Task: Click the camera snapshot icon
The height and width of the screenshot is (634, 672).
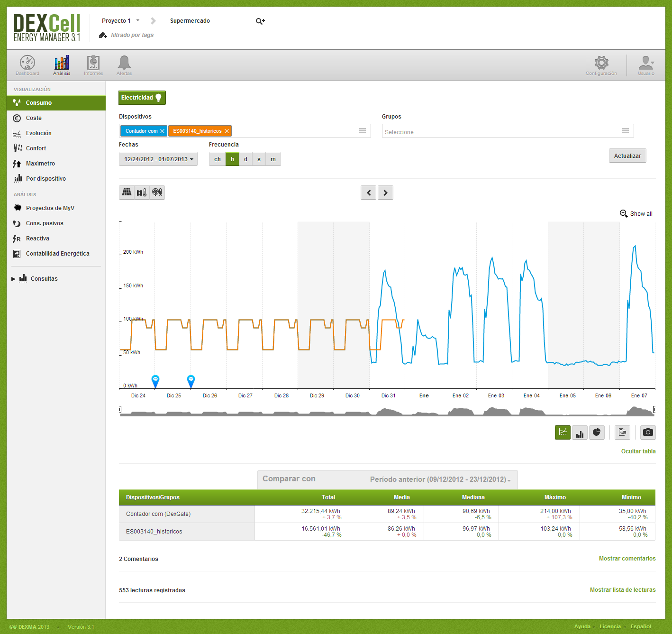Action: (x=648, y=432)
